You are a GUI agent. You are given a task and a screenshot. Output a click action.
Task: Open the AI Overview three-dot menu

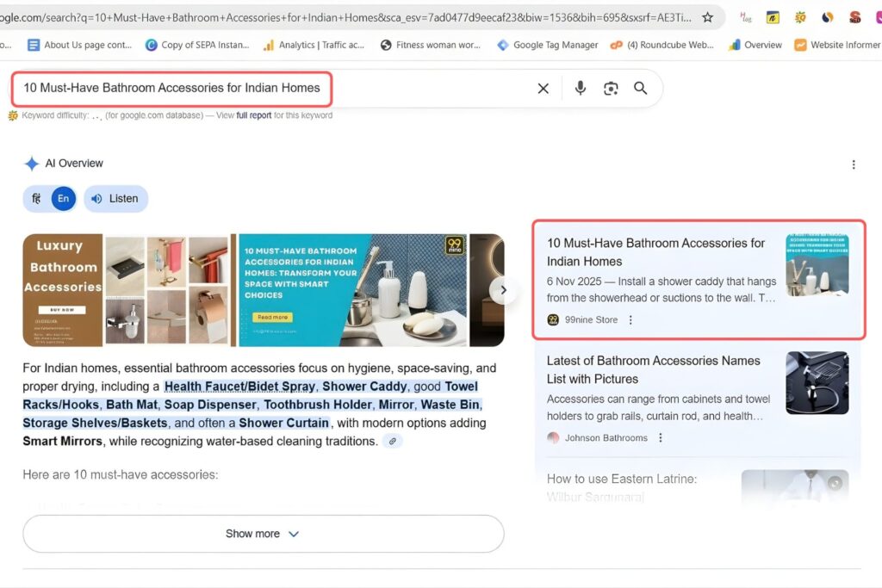click(854, 164)
